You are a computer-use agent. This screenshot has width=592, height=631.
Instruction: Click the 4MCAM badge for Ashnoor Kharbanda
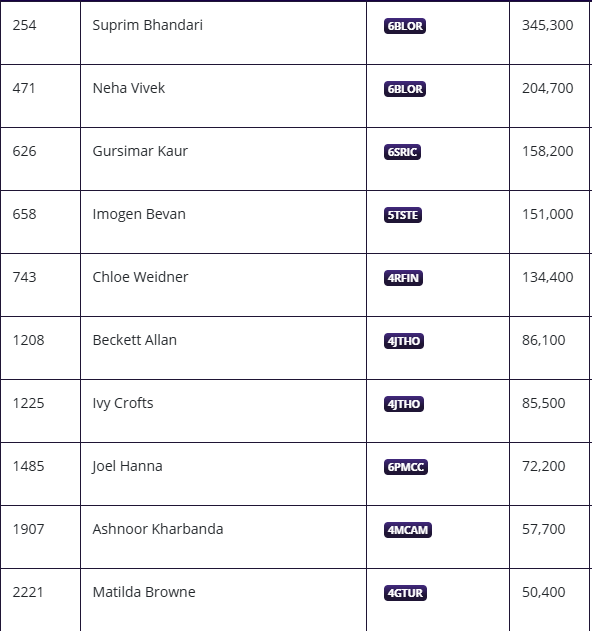click(408, 530)
